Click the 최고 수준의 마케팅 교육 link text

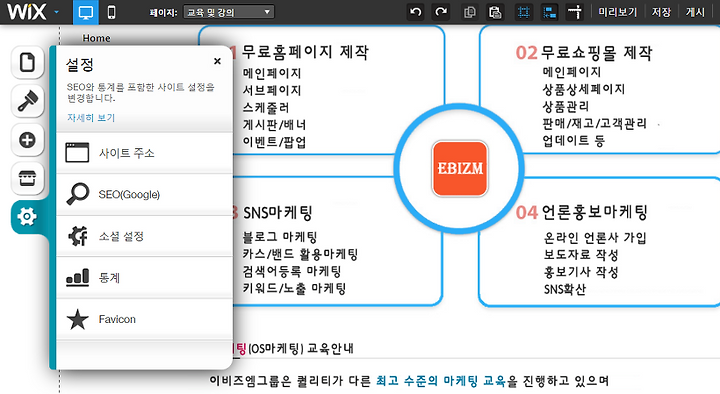pos(441,381)
